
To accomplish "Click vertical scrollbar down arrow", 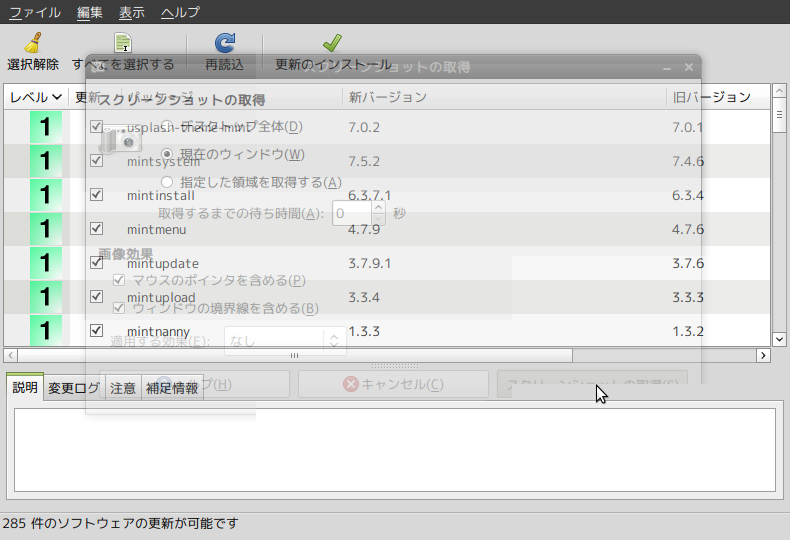I will tap(779, 339).
